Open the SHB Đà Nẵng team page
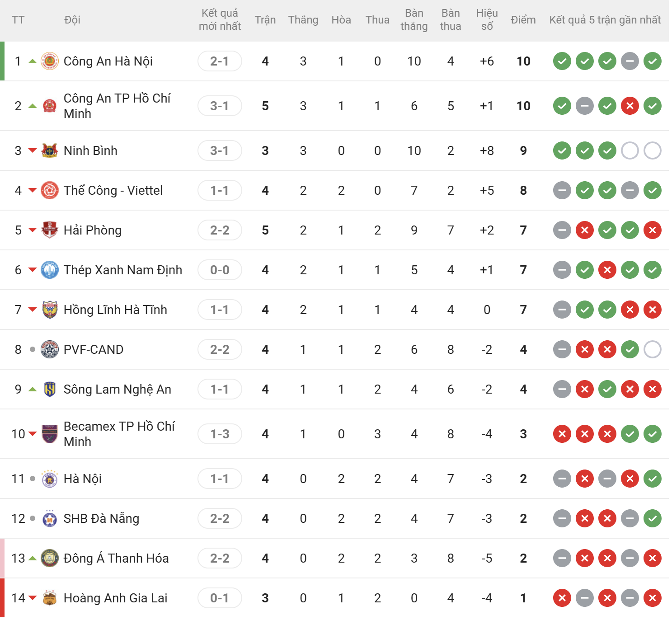Viewport: 672px width, 620px height. click(101, 518)
